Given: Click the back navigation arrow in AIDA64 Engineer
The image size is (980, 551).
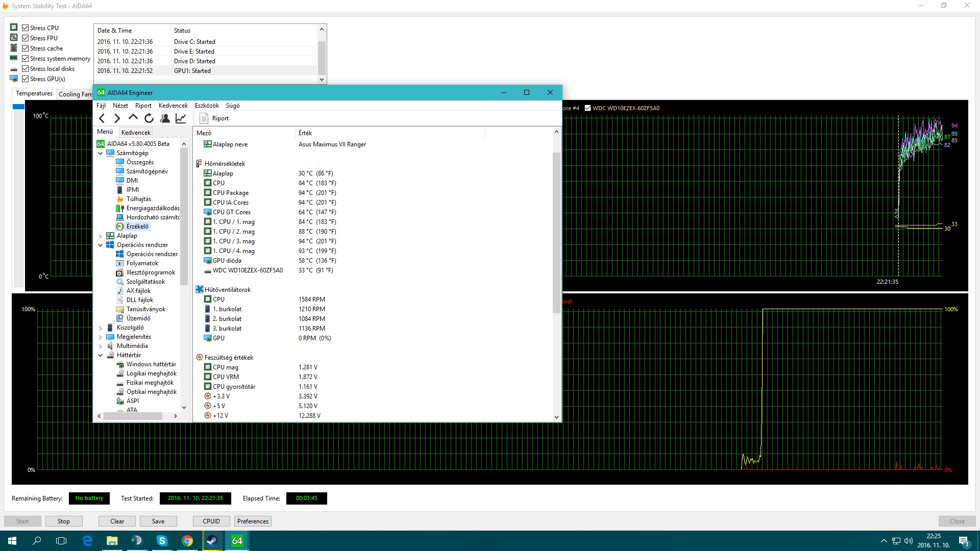Looking at the screenshot, I should 102,118.
